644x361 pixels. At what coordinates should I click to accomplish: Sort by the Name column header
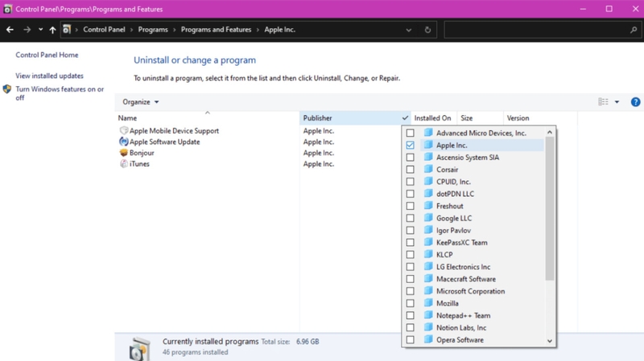click(x=208, y=117)
